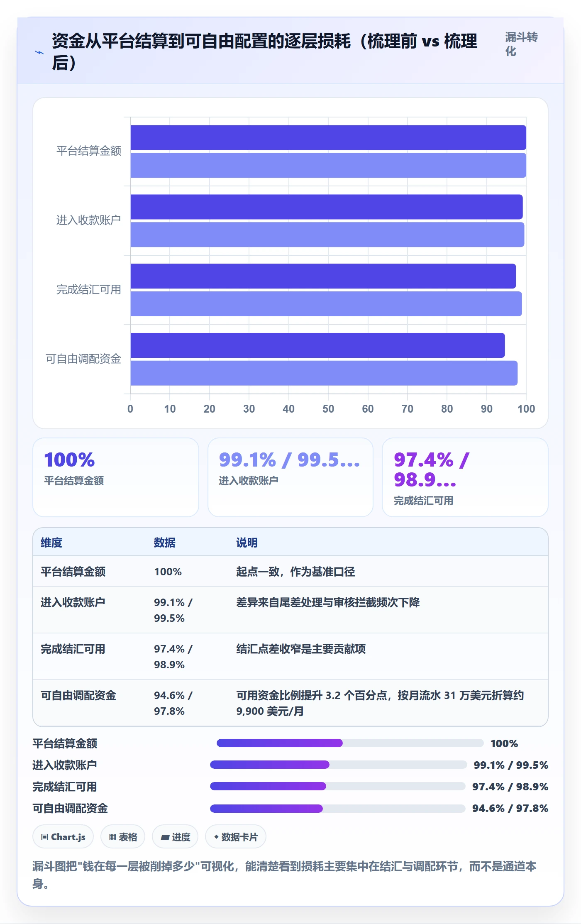The image size is (581, 924).
Task: Select the darker chart bar for 进入收款账户
Action: [327, 207]
